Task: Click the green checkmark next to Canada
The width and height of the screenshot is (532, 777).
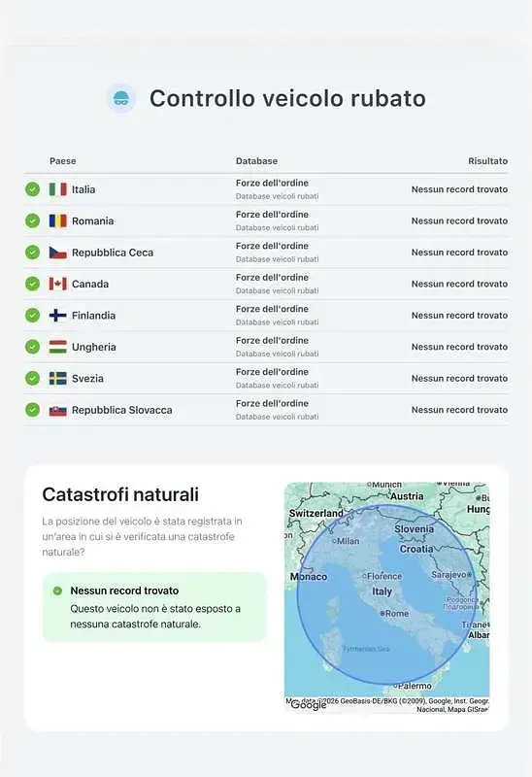Action: (33, 284)
